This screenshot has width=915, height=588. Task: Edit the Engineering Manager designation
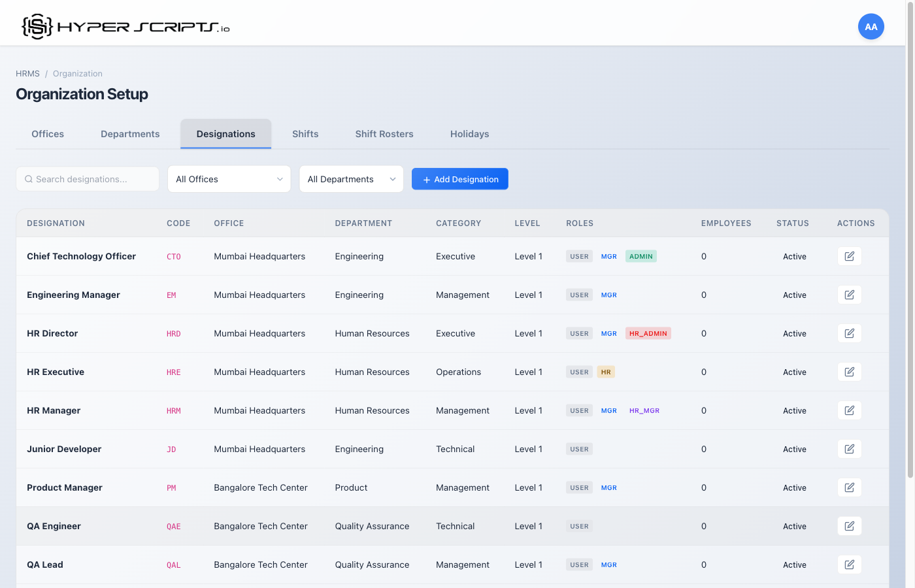[x=849, y=295]
